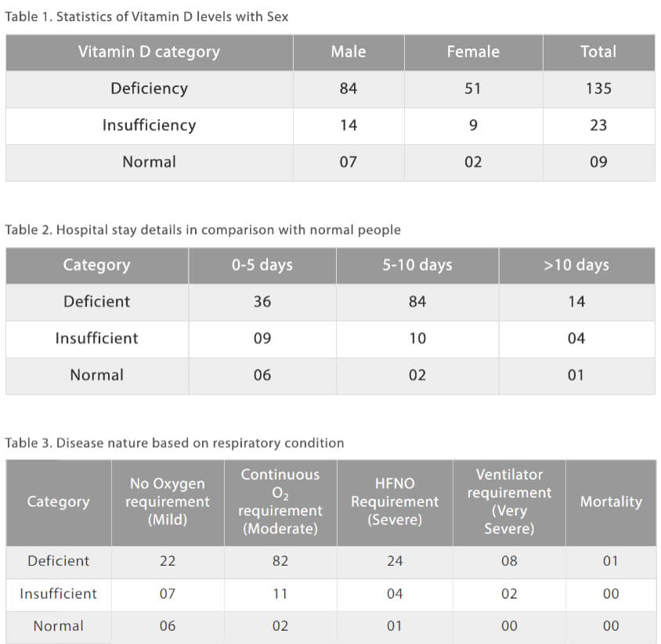The image size is (661, 644).
Task: Select the ">10 days" column header
Action: [x=576, y=265]
